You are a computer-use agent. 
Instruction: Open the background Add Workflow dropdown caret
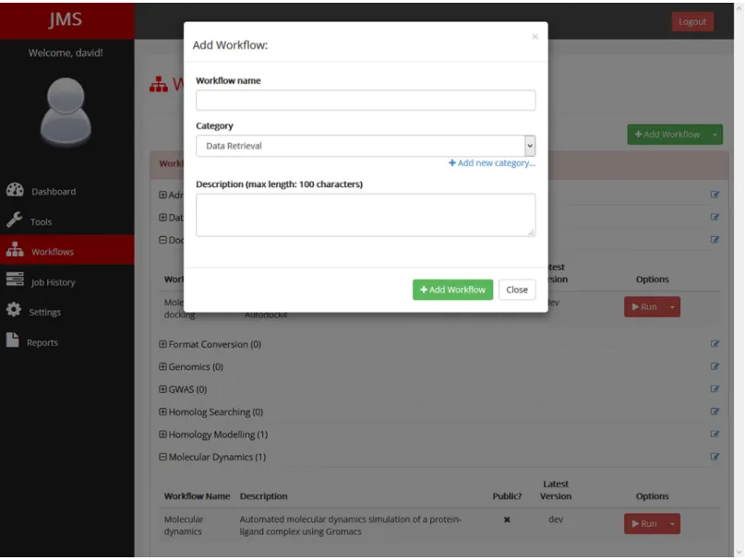(x=715, y=135)
